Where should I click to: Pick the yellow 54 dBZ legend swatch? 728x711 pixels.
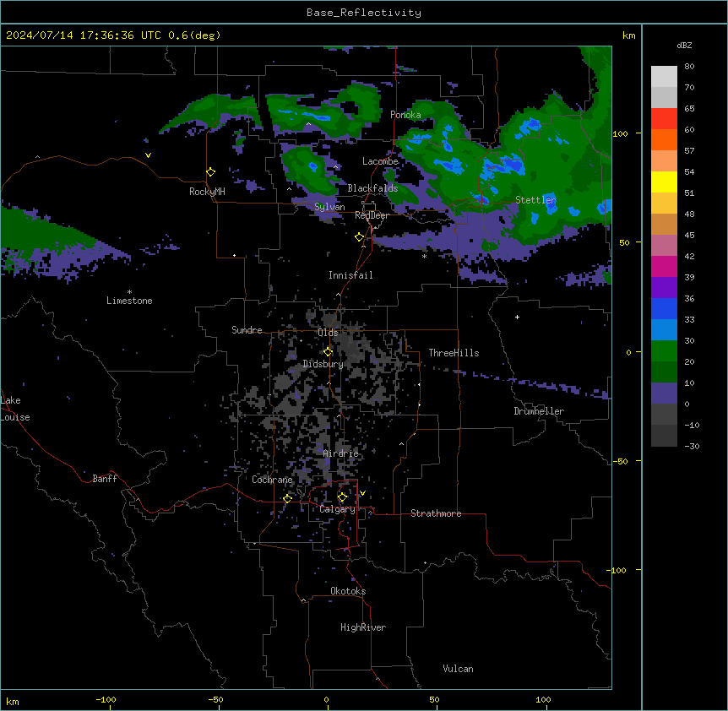tap(664, 182)
